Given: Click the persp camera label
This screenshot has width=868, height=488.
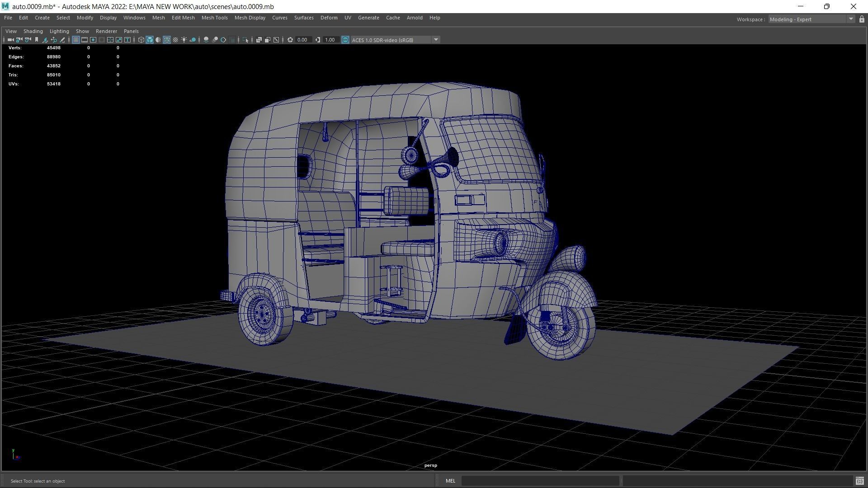Looking at the screenshot, I should [x=430, y=465].
